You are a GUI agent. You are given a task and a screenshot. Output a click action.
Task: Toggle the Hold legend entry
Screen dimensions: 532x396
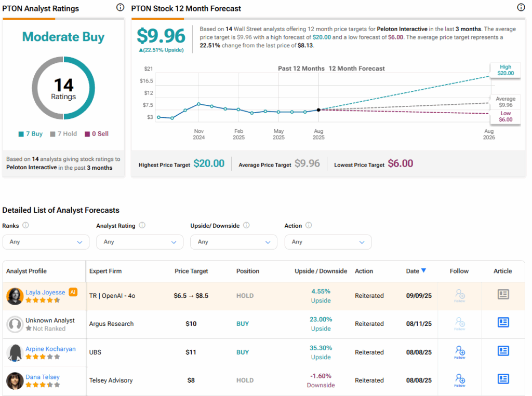[x=63, y=134]
